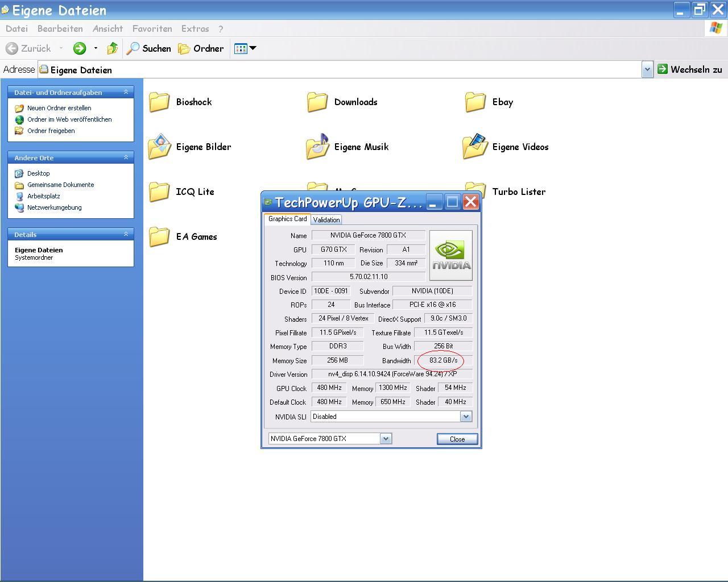Screen dimensions: 728x582
Task: Minimize the GPU-Z window
Action: point(434,202)
